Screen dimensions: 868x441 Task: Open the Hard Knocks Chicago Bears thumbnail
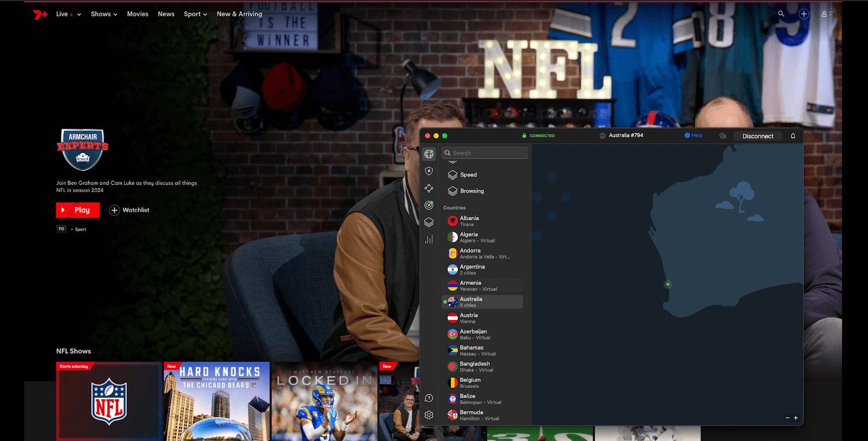[x=216, y=401]
